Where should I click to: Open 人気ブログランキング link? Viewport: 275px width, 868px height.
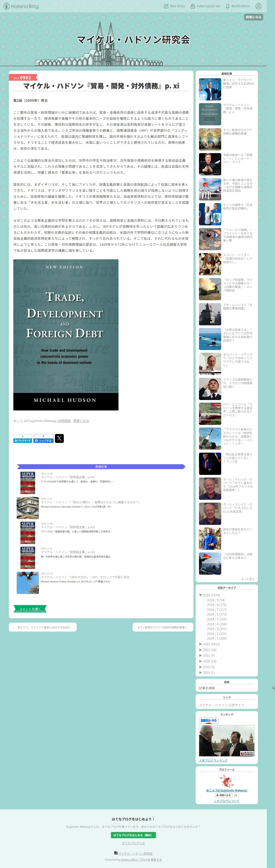click(213, 760)
